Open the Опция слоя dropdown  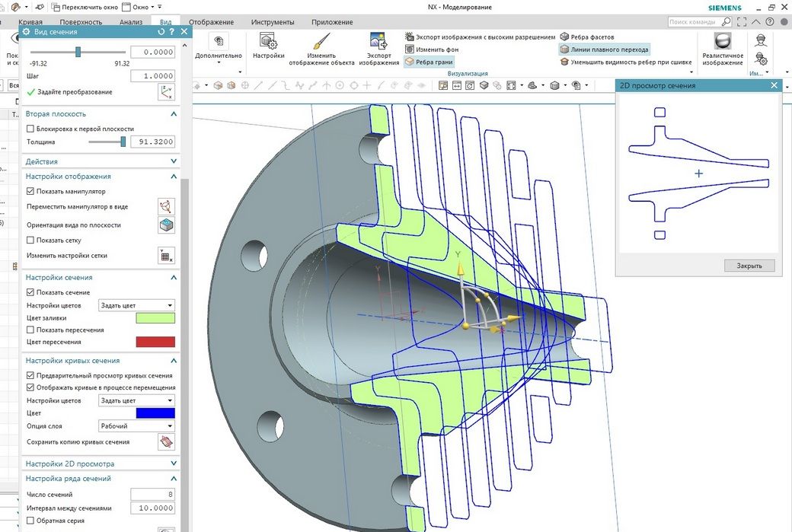click(x=137, y=426)
